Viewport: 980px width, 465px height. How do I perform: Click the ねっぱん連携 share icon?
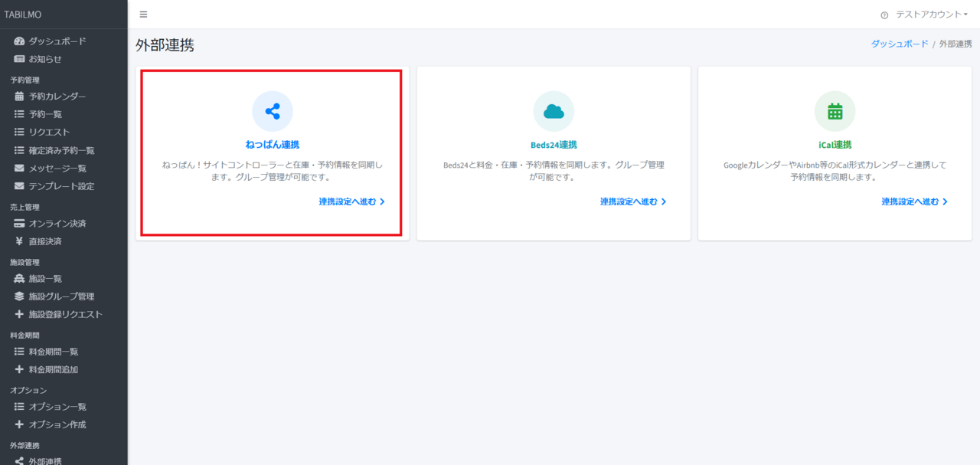273,111
